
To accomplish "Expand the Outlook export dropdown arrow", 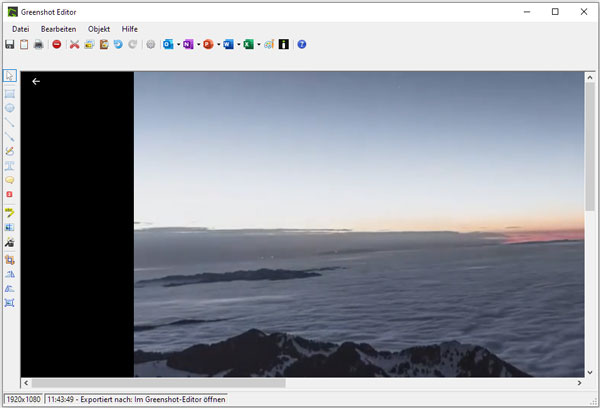I will coord(178,45).
